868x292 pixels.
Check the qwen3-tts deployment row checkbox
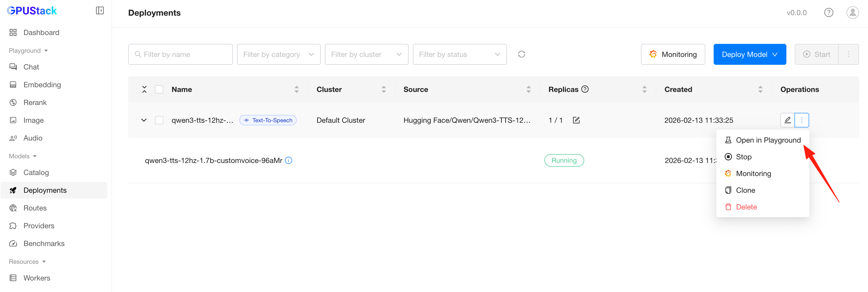(159, 120)
